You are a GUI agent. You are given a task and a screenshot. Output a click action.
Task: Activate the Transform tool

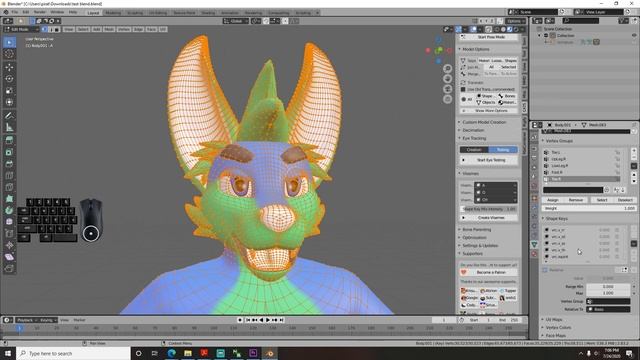[9, 102]
